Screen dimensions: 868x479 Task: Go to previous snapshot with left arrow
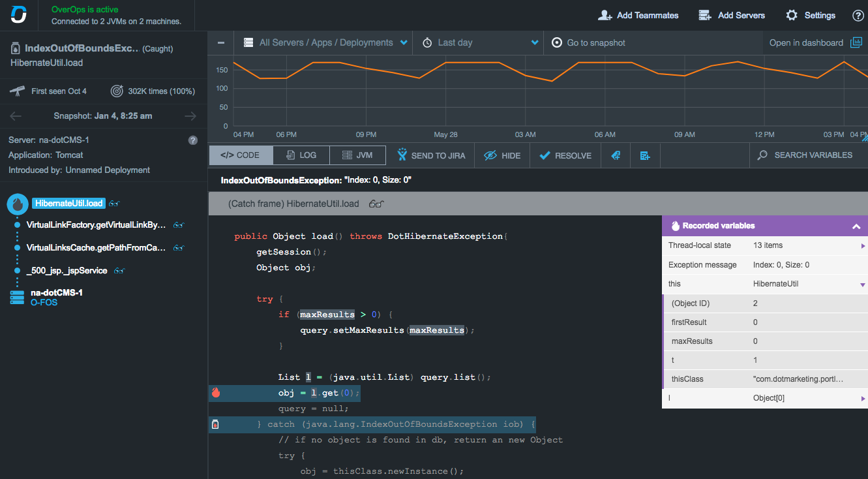16,116
